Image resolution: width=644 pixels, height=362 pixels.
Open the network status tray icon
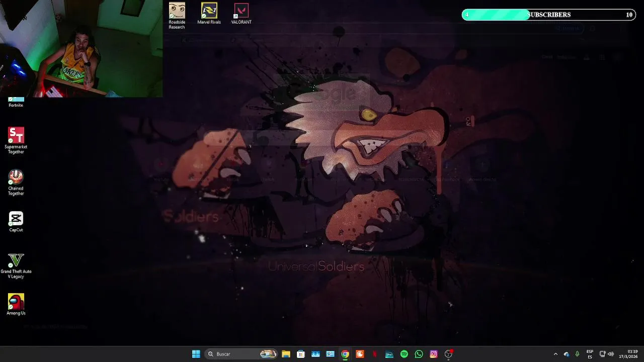(602, 354)
